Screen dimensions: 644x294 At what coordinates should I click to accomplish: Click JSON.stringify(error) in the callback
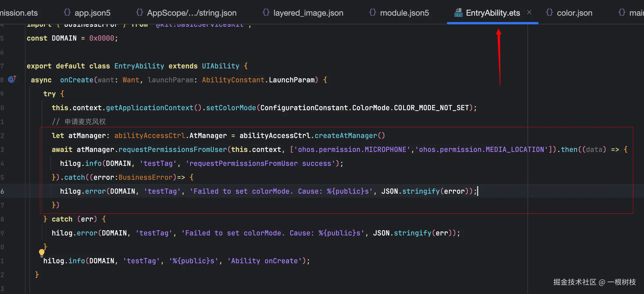[x=425, y=191]
